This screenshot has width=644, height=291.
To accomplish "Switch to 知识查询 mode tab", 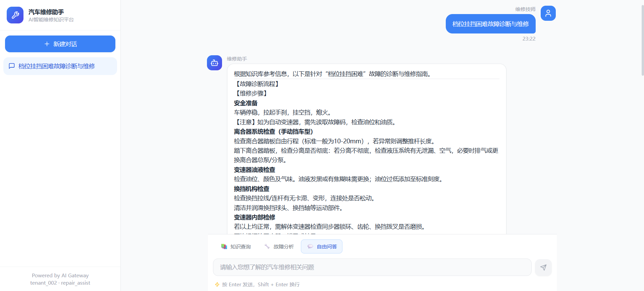I will tap(236, 246).
